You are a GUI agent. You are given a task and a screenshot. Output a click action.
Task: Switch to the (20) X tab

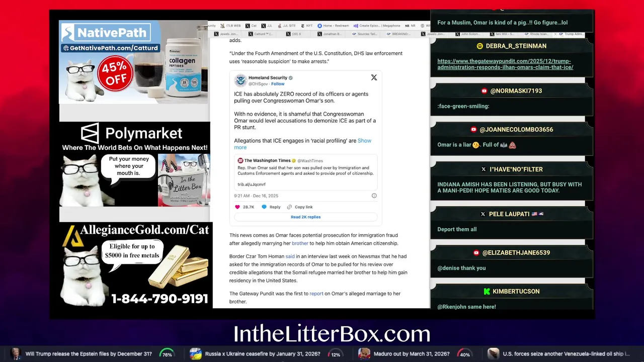[x=294, y=34]
